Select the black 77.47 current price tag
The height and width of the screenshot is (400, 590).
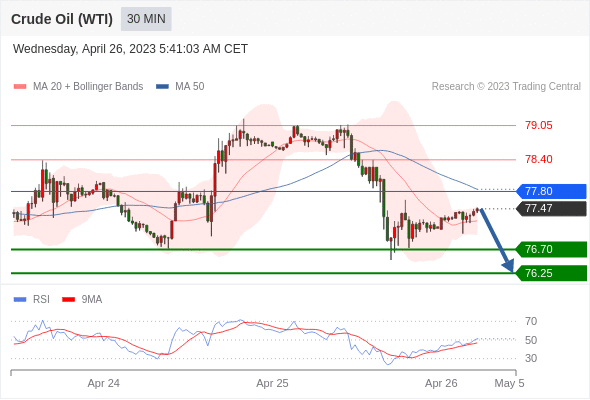click(x=551, y=208)
